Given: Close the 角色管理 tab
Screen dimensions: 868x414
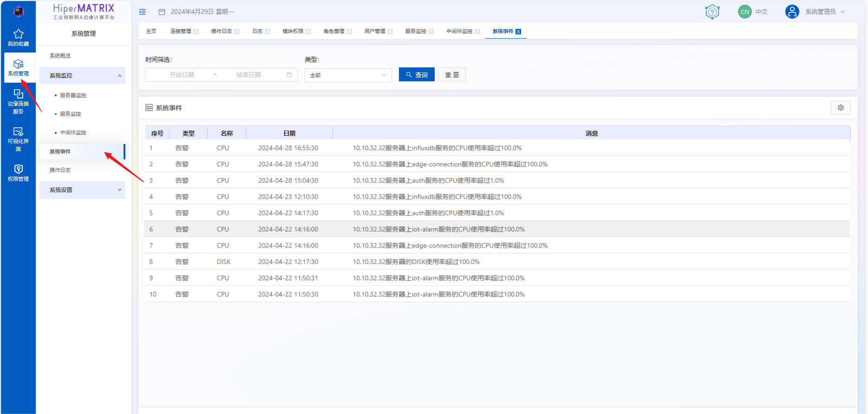Looking at the screenshot, I should pyautogui.click(x=349, y=32).
